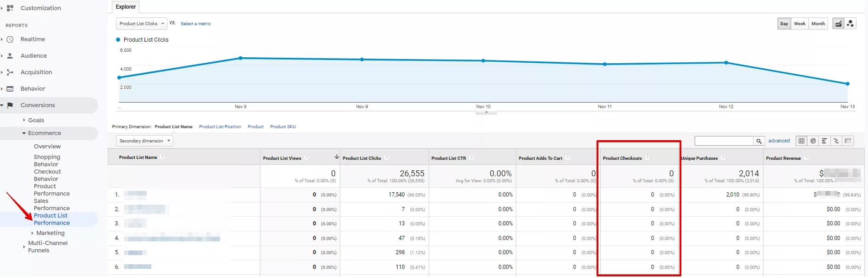Select the Pivot view icon

point(848,141)
